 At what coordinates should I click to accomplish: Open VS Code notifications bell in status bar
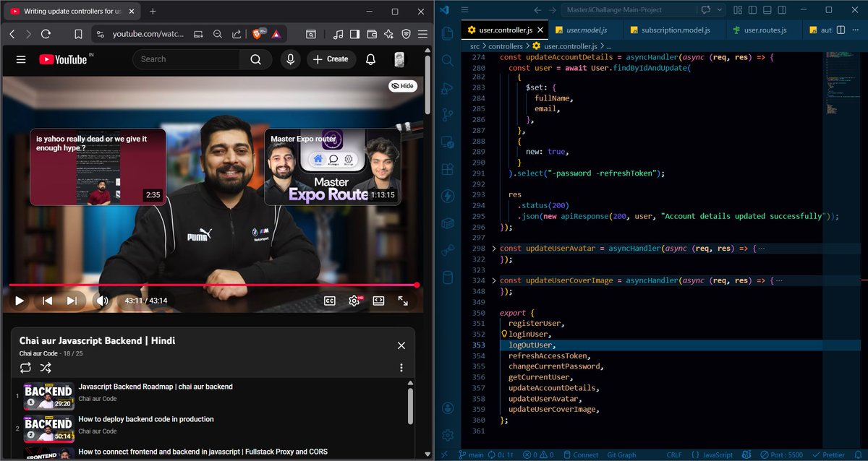858,455
